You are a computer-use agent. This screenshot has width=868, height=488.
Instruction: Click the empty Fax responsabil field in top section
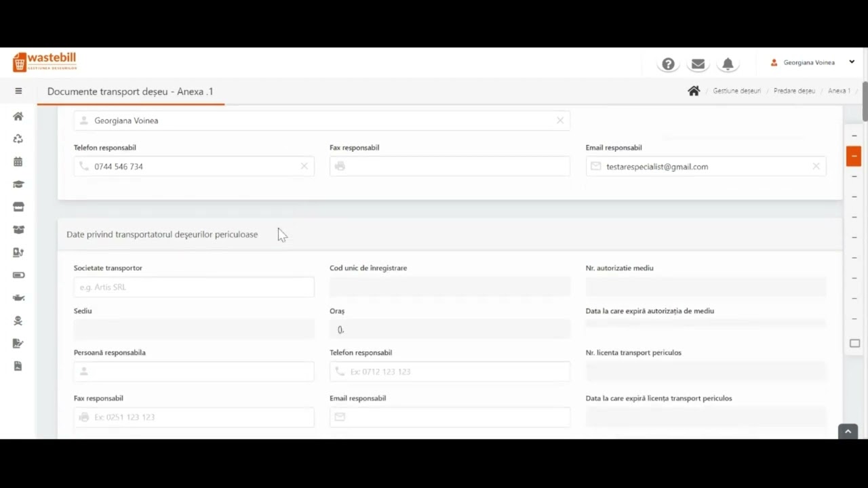pyautogui.click(x=450, y=166)
